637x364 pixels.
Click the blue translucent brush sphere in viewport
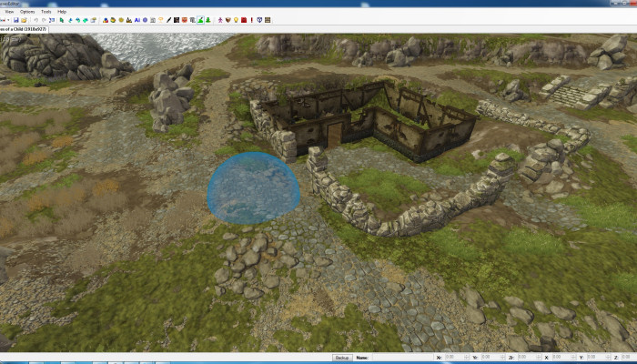tap(254, 188)
